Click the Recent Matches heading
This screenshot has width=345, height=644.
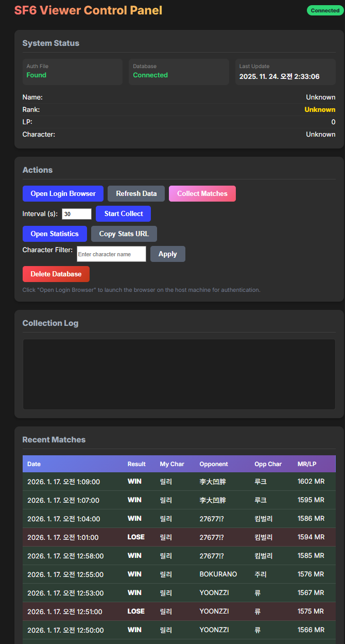coord(54,440)
